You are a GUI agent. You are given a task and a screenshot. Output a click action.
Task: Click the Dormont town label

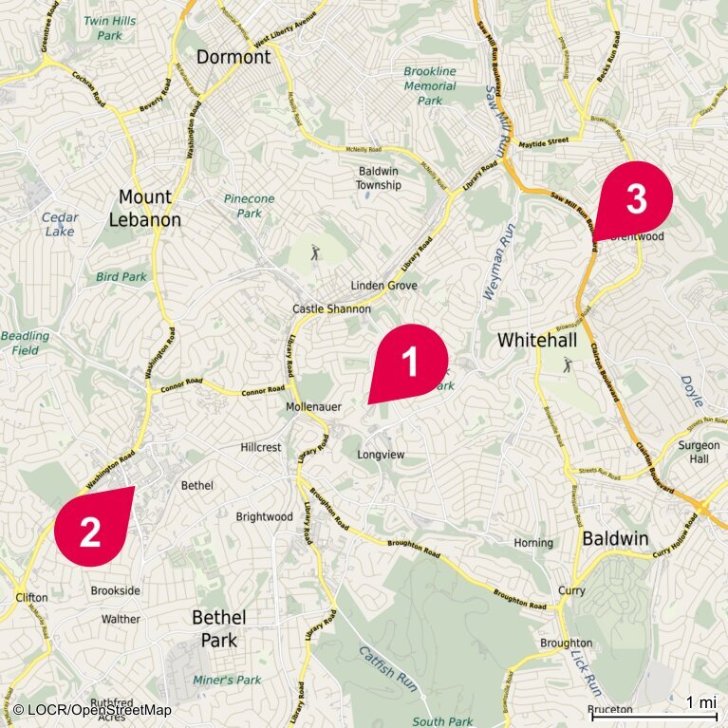[233, 57]
